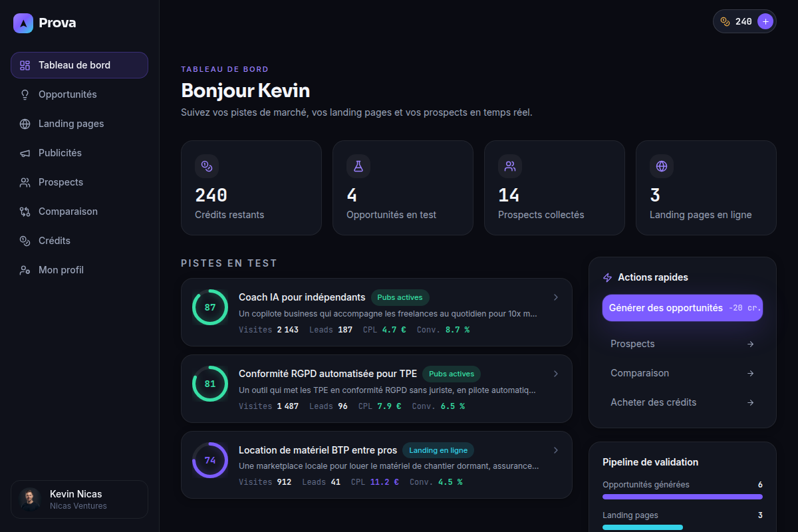Click the Landing en ligne badge
Image resolution: width=798 pixels, height=532 pixels.
(x=438, y=450)
